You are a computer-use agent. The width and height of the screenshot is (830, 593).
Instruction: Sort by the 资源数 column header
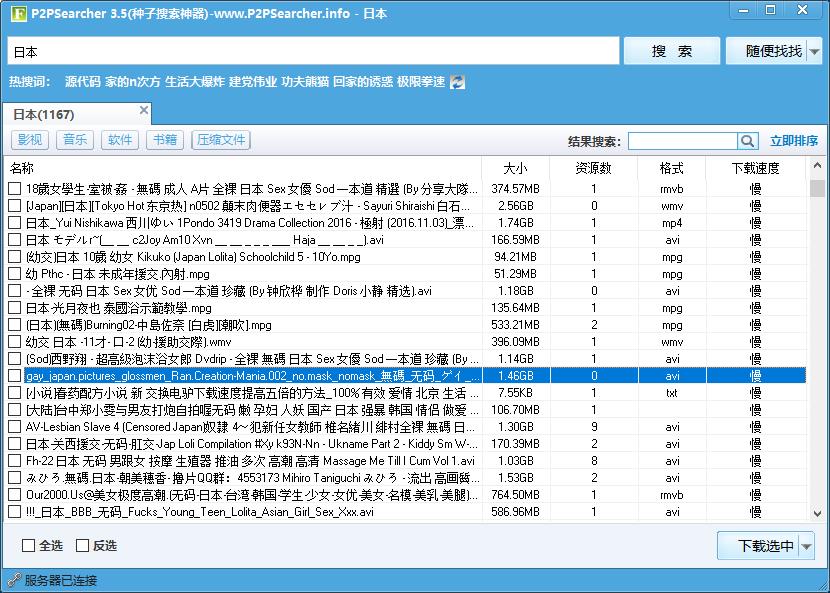click(593, 168)
